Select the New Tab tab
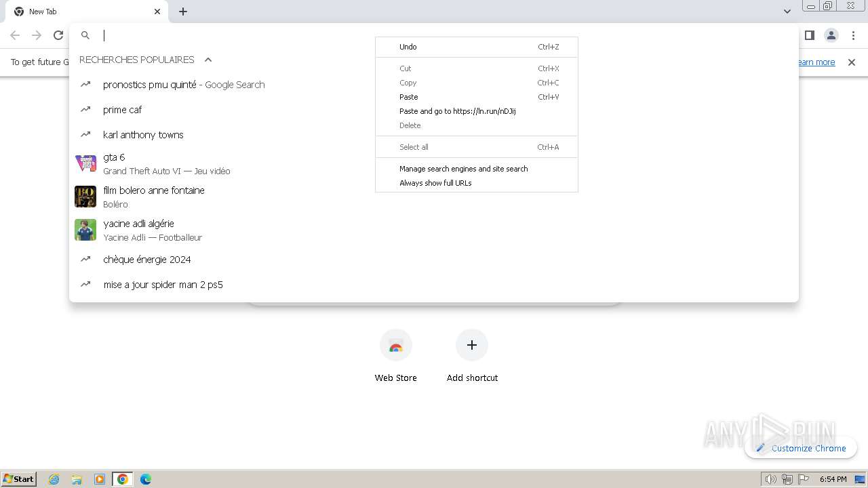 87,12
